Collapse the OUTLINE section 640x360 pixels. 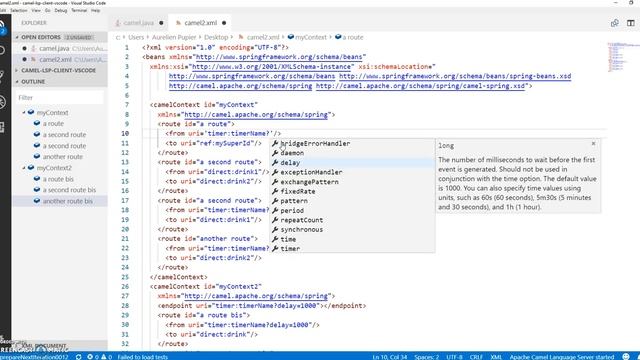60,82
